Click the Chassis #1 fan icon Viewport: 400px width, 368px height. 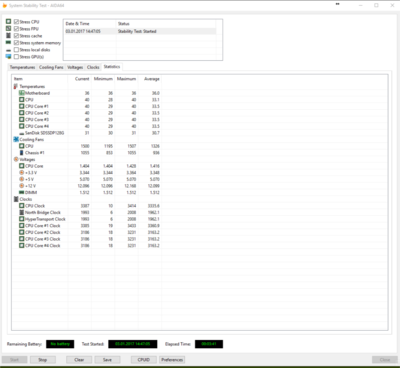pyautogui.click(x=22, y=153)
